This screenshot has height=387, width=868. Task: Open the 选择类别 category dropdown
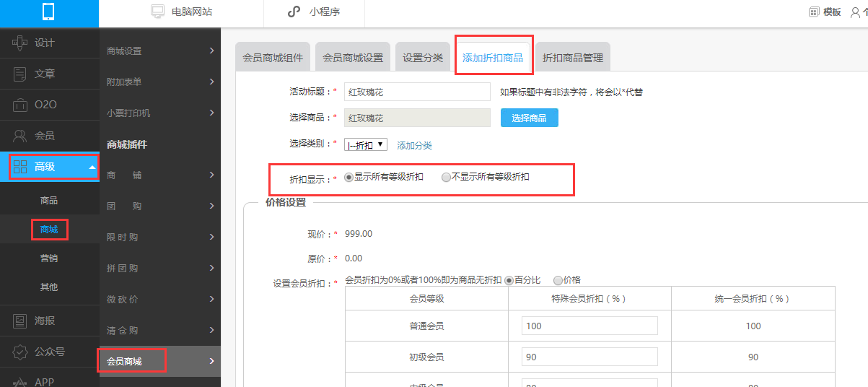point(366,145)
